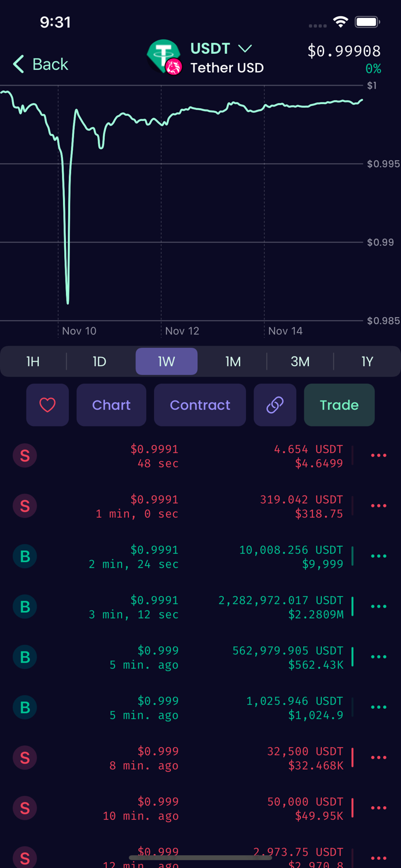
Task: Select the 1Y timeframe tab
Action: [x=367, y=361]
